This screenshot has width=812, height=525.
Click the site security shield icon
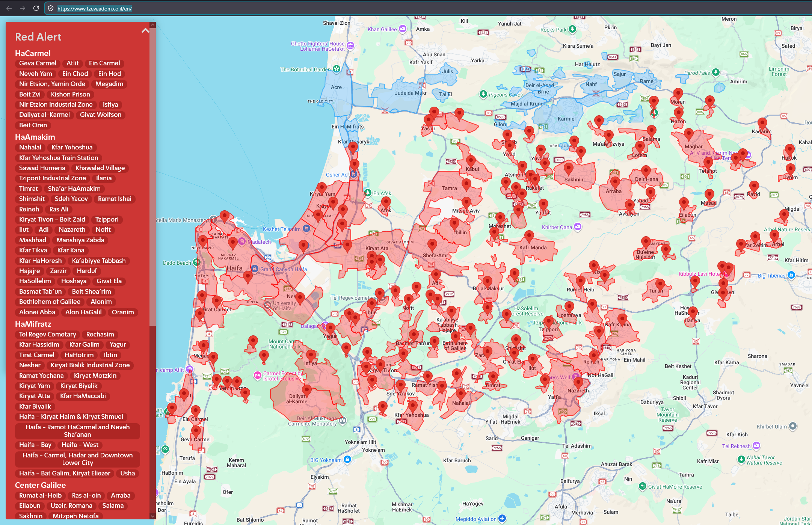pos(51,8)
